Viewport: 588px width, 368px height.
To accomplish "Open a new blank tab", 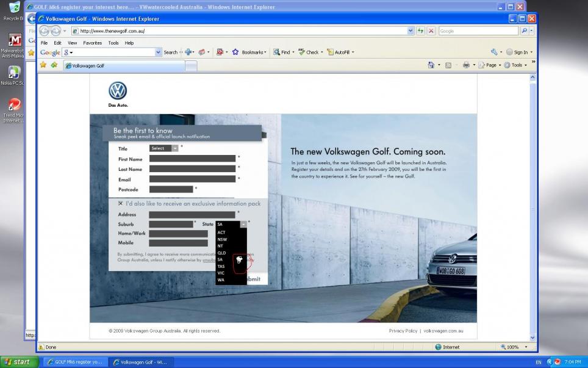I will [x=191, y=66].
